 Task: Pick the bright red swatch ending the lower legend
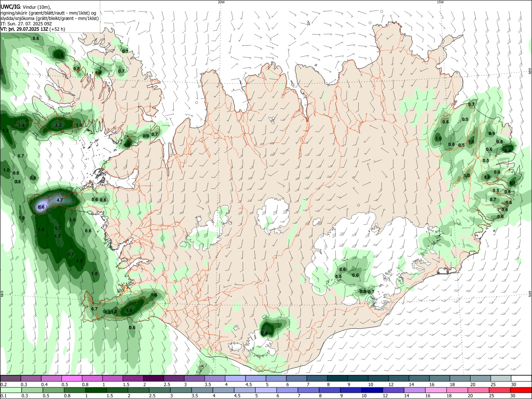coord(521,390)
